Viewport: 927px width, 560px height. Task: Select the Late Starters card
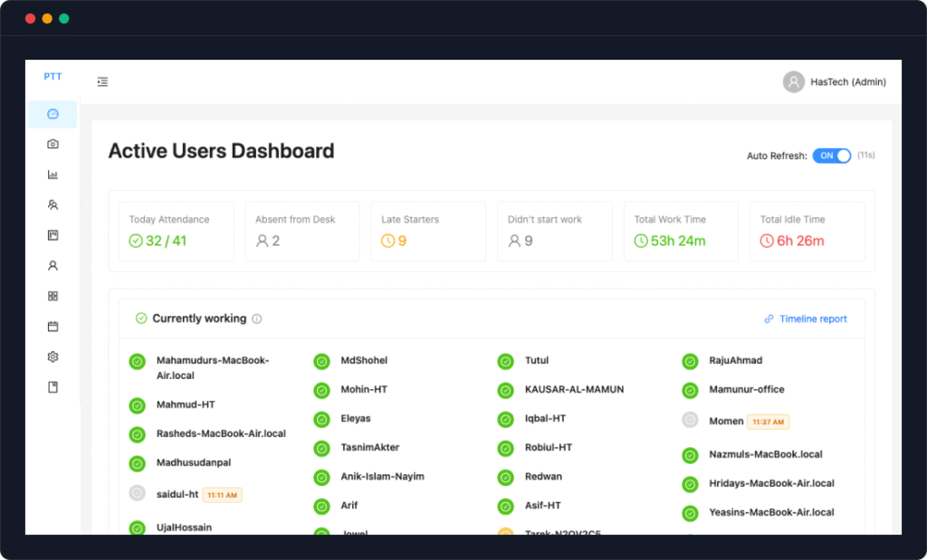pos(428,232)
